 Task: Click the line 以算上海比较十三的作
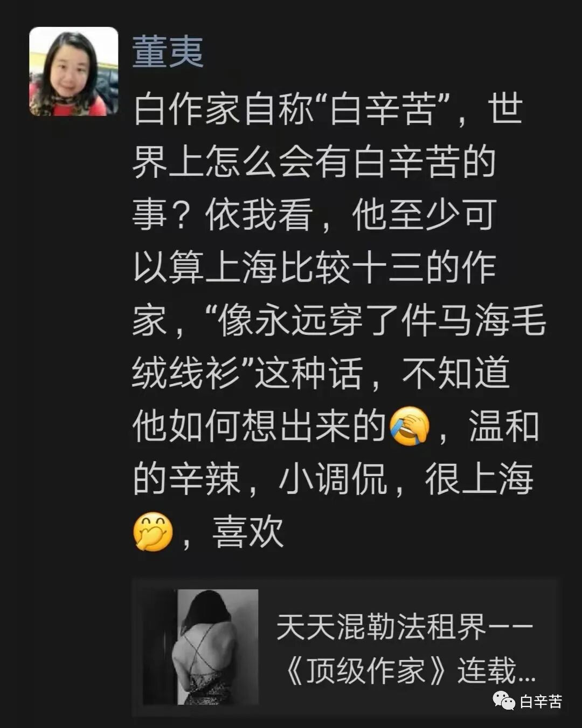pos(314,267)
